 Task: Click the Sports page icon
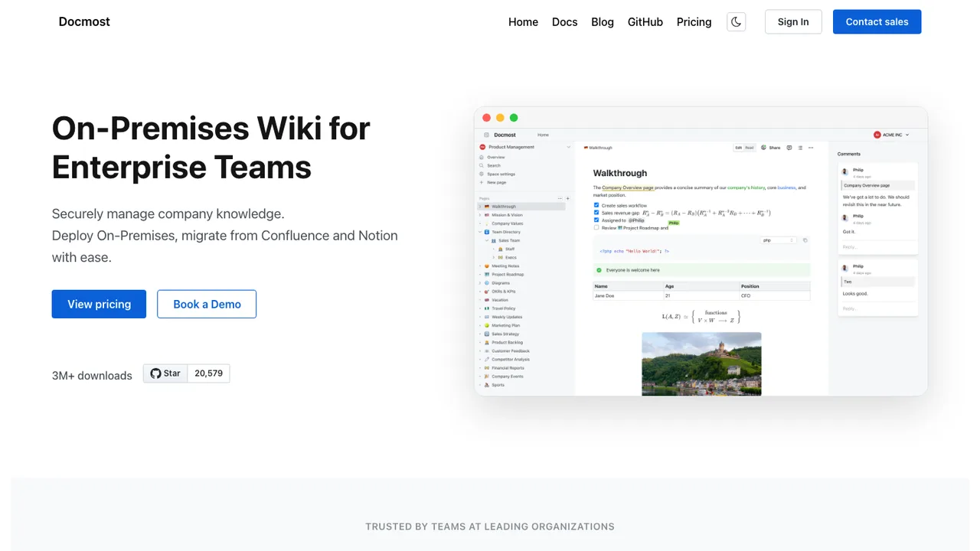click(487, 385)
